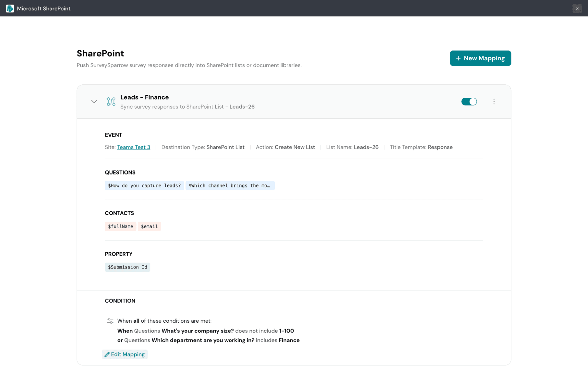Click the $fullName contact tag

coord(121,226)
